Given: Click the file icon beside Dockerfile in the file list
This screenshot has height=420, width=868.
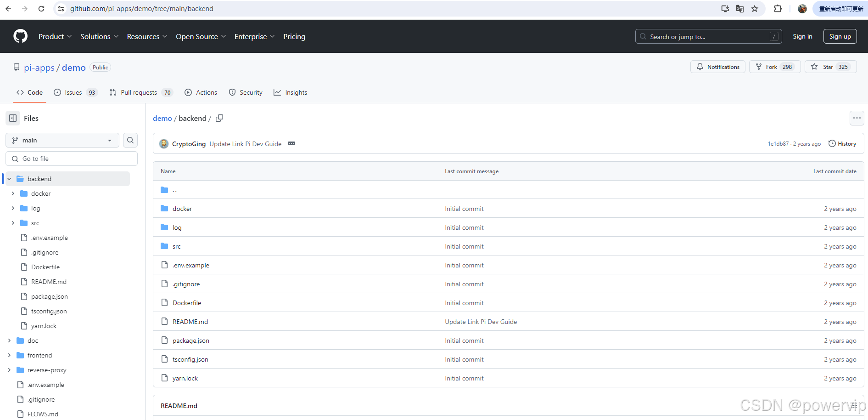Looking at the screenshot, I should point(164,302).
